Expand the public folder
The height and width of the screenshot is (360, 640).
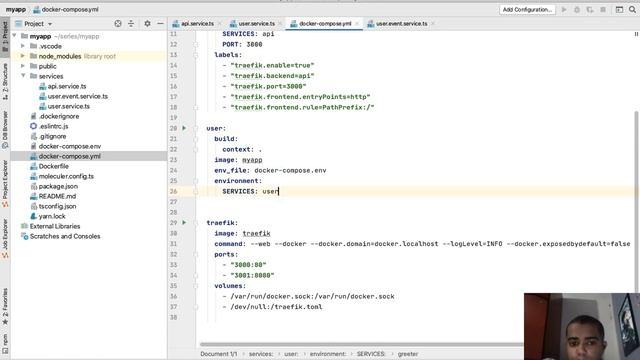pos(23,66)
